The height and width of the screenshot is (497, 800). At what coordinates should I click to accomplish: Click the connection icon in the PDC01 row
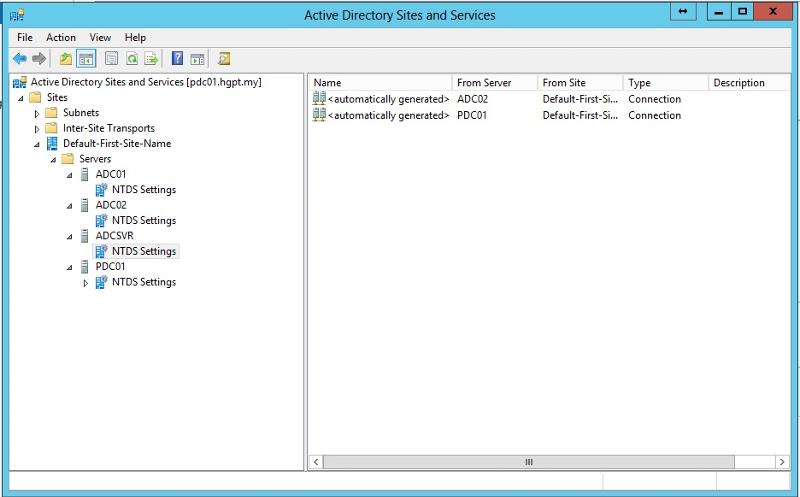point(319,115)
